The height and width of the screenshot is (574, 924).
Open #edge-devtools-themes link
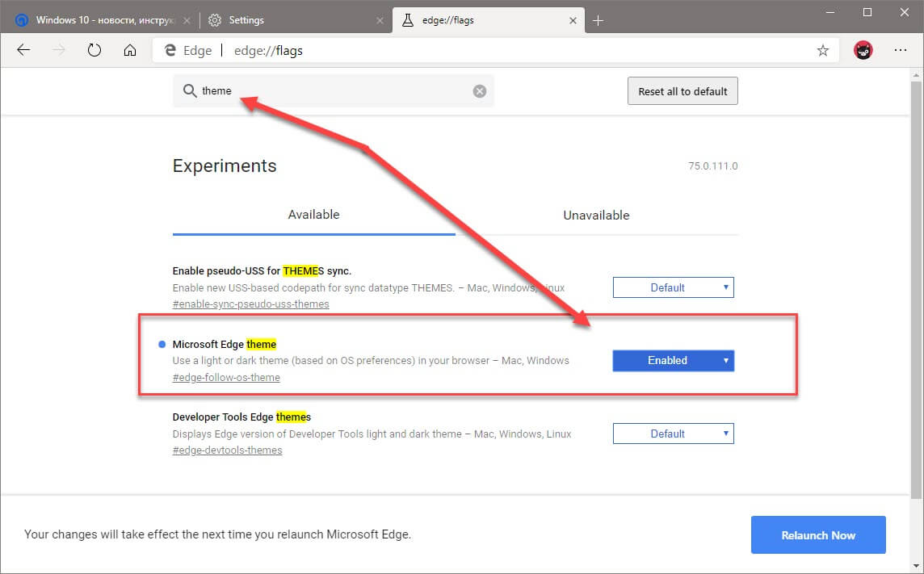point(227,450)
